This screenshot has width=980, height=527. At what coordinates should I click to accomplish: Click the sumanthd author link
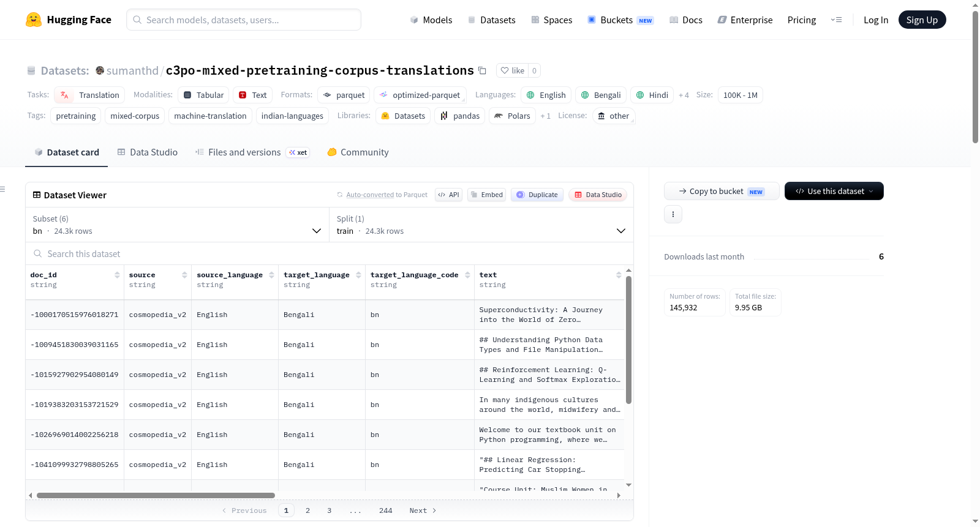pos(132,70)
